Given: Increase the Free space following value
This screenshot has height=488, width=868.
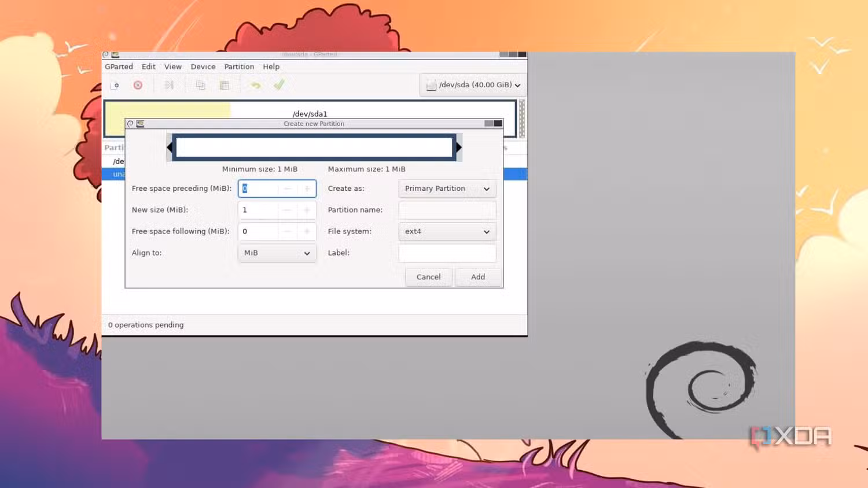Looking at the screenshot, I should coord(307,231).
